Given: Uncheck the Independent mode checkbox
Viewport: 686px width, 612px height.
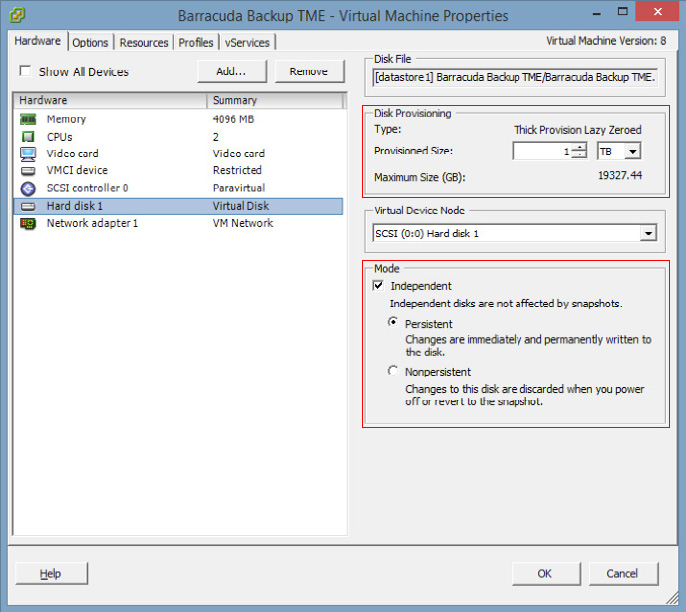Looking at the screenshot, I should pos(378,286).
